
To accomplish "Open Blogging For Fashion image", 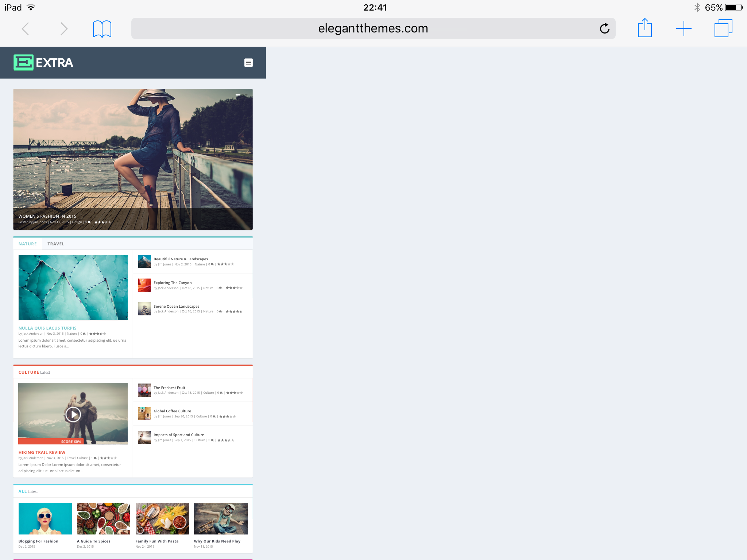I will [45, 518].
